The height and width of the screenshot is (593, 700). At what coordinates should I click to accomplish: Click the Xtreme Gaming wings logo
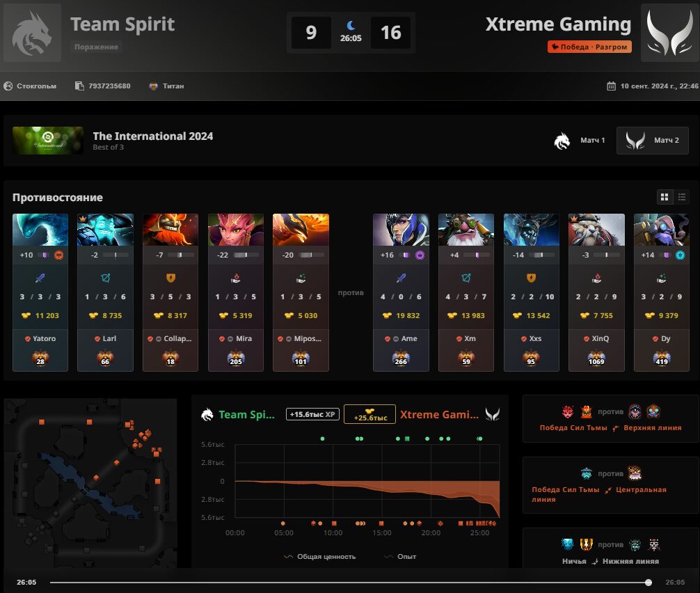[x=669, y=33]
